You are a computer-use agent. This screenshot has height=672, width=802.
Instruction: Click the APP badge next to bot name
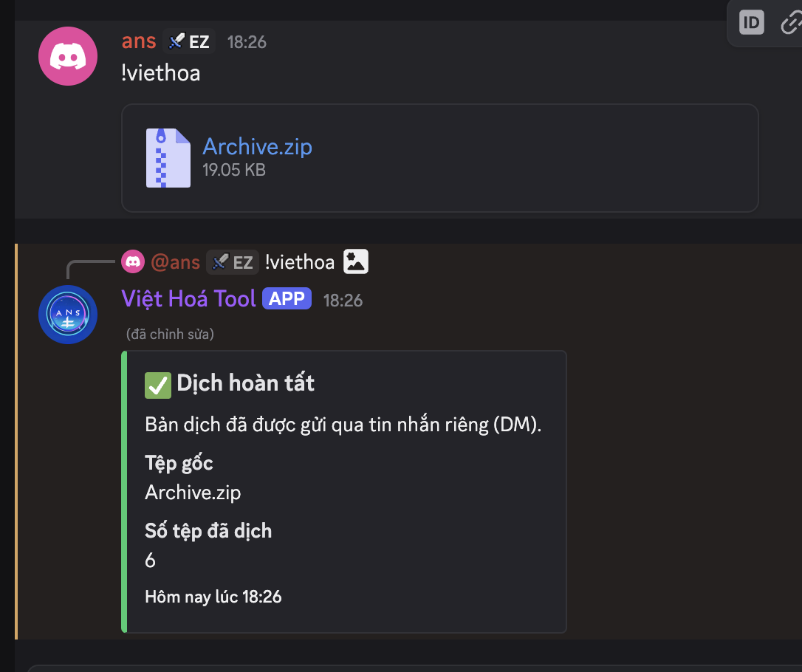pos(287,299)
